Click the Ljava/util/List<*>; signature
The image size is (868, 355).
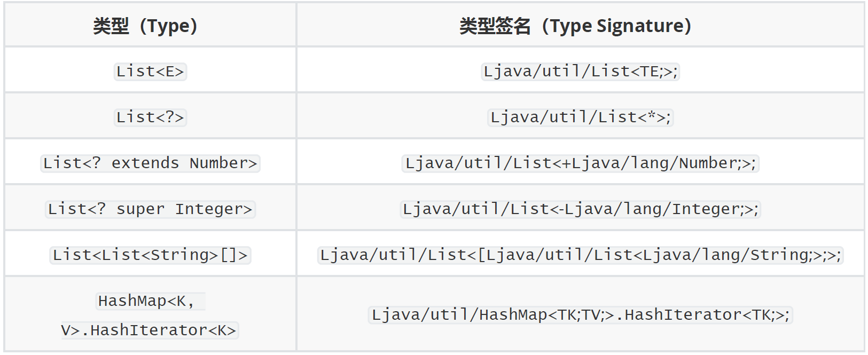coord(580,117)
